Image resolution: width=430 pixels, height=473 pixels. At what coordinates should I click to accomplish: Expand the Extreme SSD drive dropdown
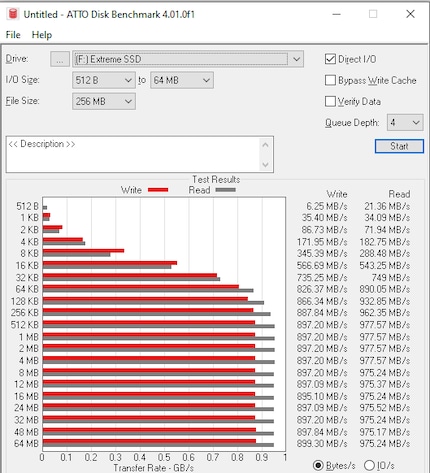188,59
